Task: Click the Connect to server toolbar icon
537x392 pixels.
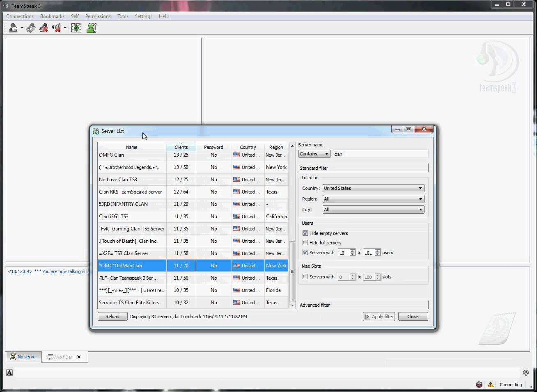Action: click(x=13, y=28)
